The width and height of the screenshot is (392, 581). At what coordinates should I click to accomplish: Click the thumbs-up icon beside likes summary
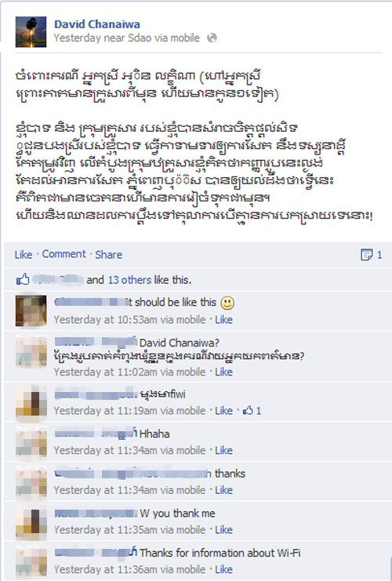pos(23,279)
